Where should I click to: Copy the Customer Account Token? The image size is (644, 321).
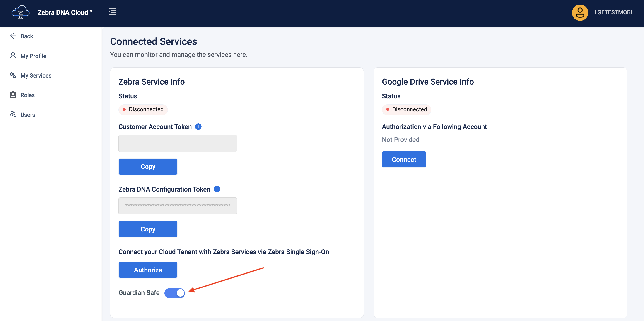coord(148,167)
